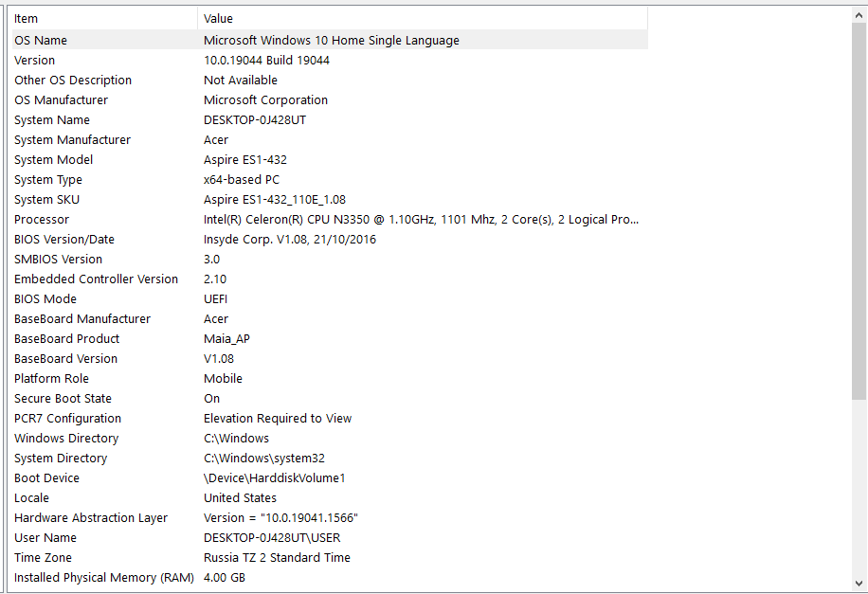Select the Processor row
Viewport: 868px width, 594px height.
[330, 220]
